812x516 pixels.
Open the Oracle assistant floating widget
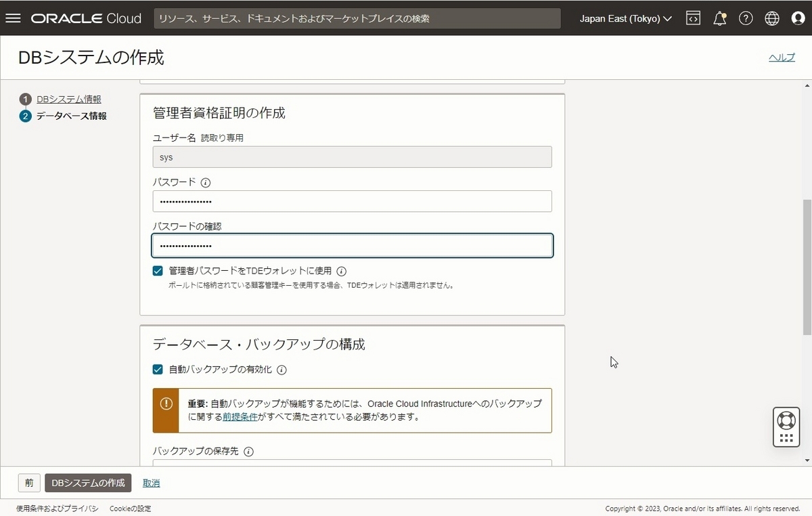click(786, 427)
